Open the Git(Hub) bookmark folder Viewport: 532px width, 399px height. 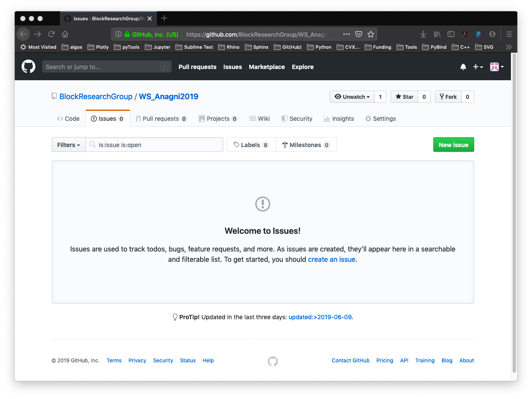tap(288, 47)
